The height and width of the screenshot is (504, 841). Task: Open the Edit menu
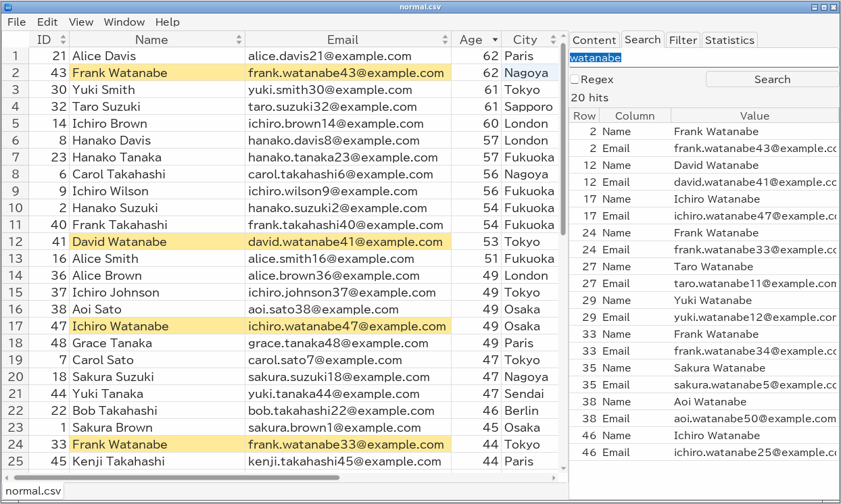47,22
